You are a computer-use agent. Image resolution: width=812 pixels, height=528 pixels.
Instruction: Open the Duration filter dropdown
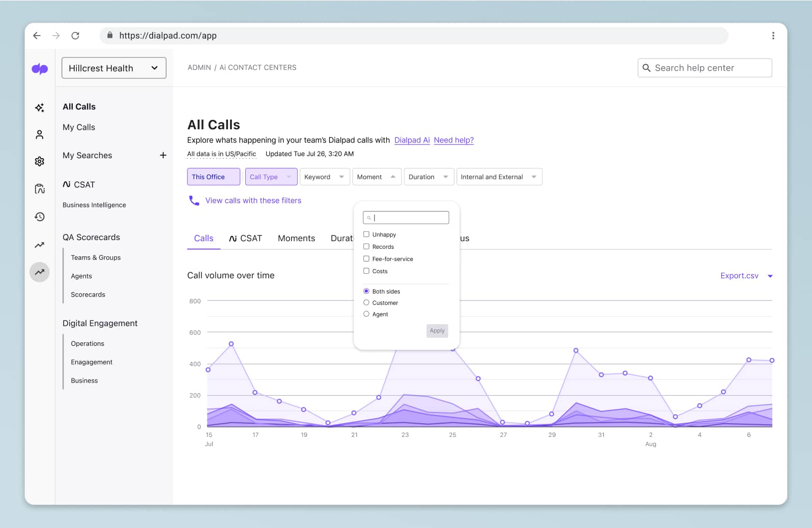coord(428,177)
